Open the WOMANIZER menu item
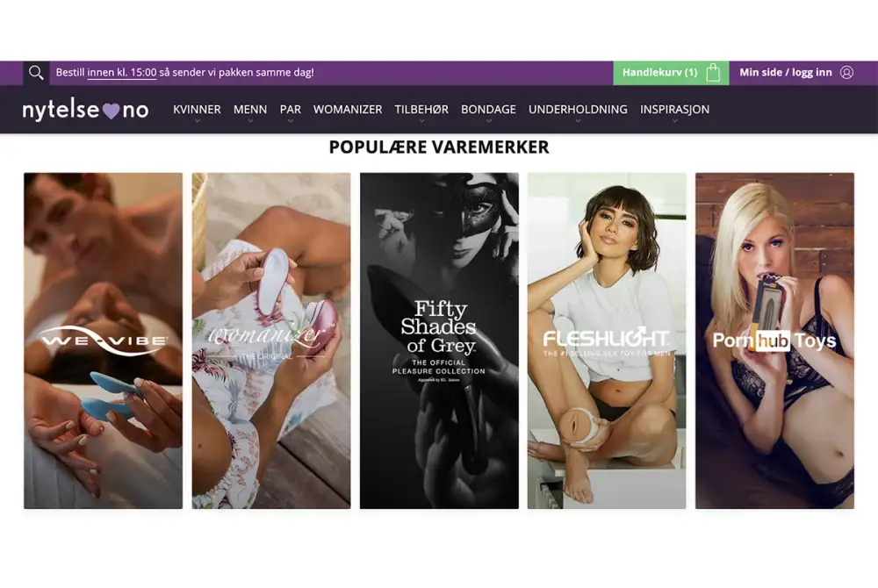Screen dimensions: 878x588 coord(348,110)
